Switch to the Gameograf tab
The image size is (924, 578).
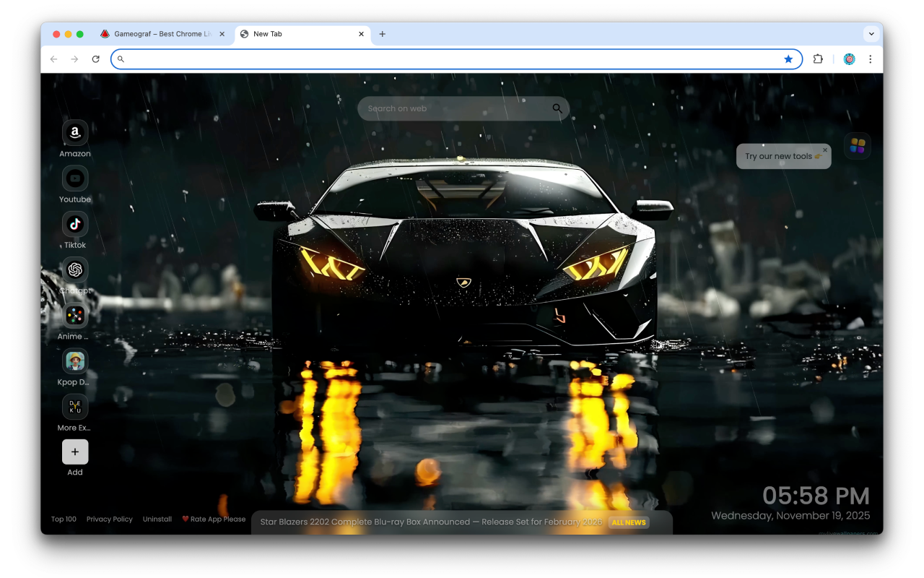tap(163, 34)
